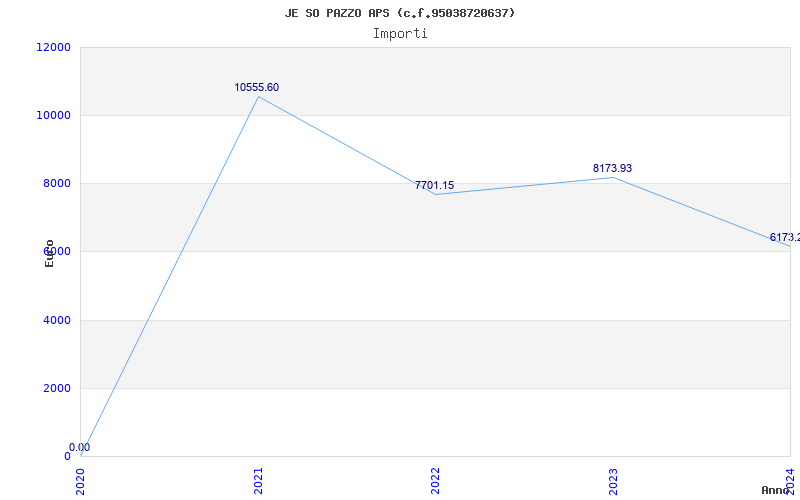Viewport: 800px width, 500px height.
Task: Click the 4000 y-axis label
Action: click(x=57, y=321)
